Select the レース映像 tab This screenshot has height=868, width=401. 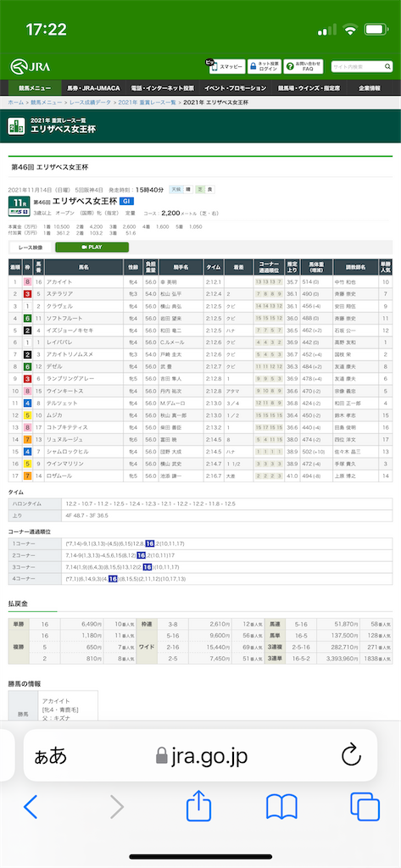click(x=31, y=247)
